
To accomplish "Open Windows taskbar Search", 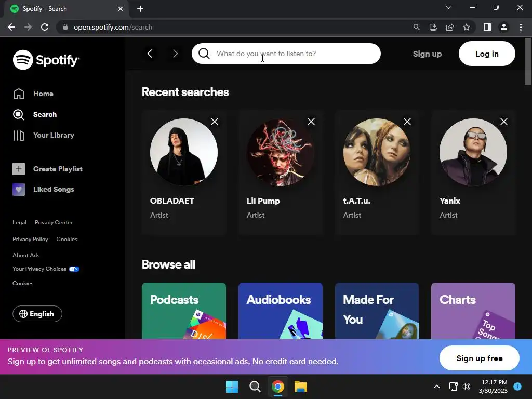I will 255,387.
